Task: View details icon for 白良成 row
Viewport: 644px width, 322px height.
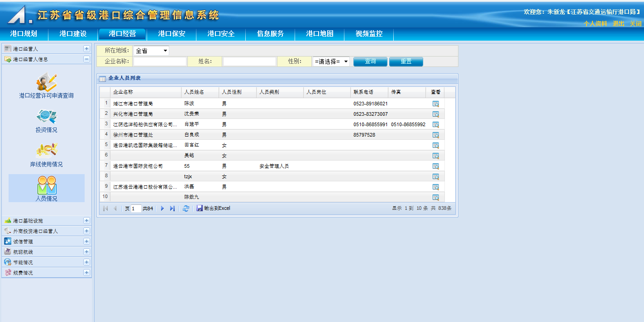Action: click(435, 135)
